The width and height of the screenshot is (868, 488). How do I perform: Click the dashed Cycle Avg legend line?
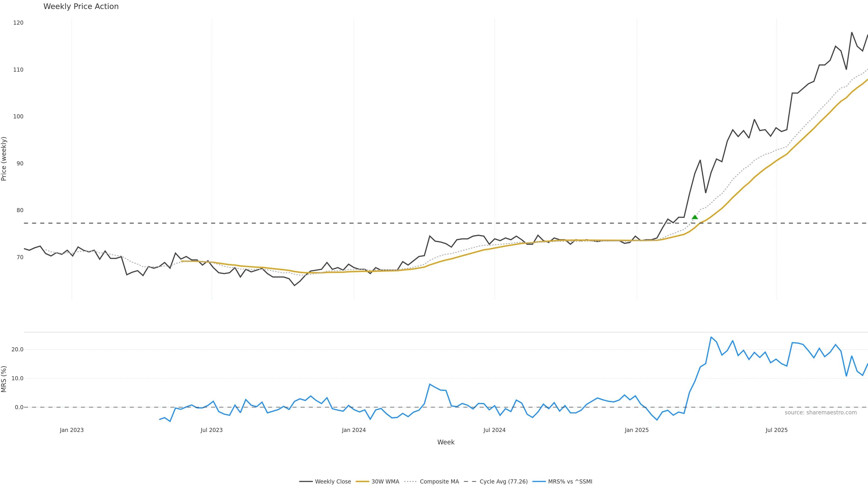click(470, 482)
